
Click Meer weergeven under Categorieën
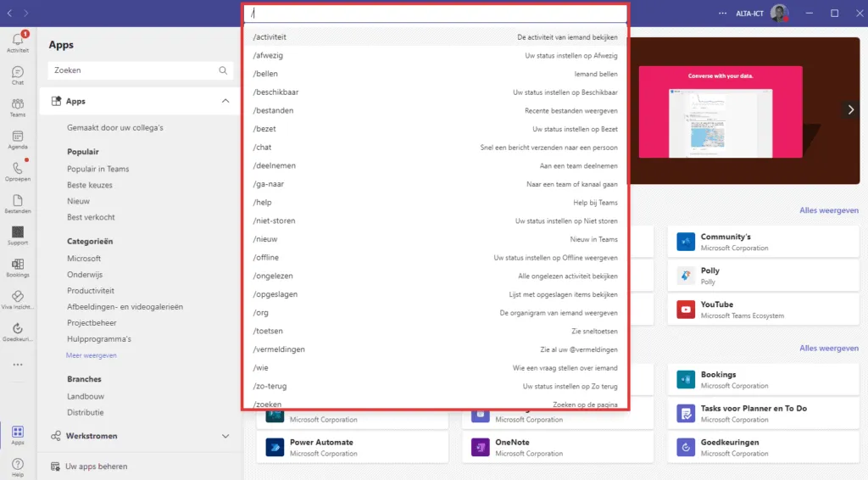92,355
